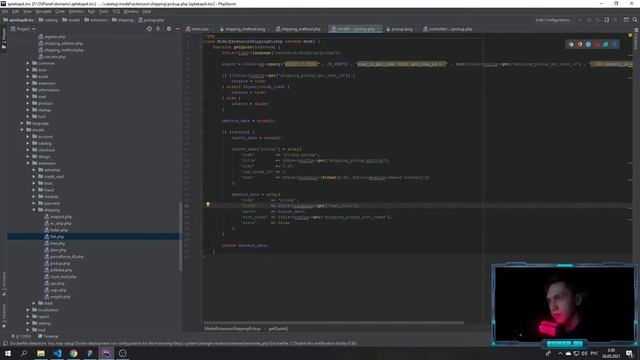Click getQuote breadcrumb below editor
Screen dimensions: 640x360
point(278,329)
